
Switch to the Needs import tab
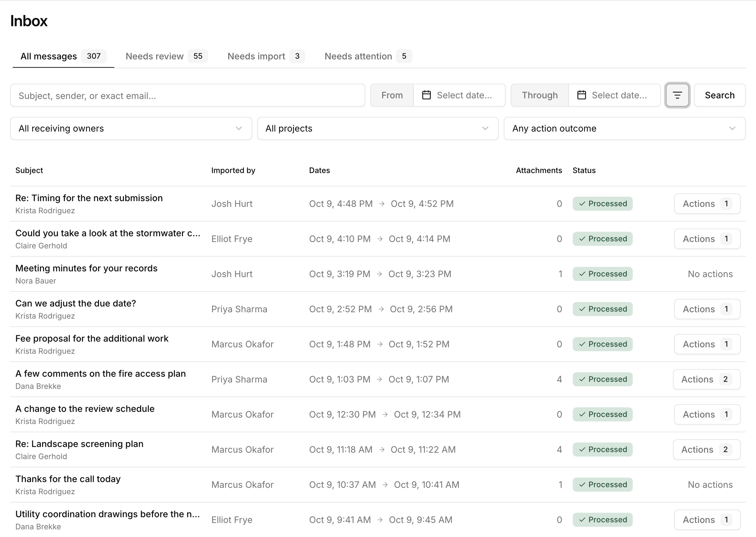[x=266, y=56]
